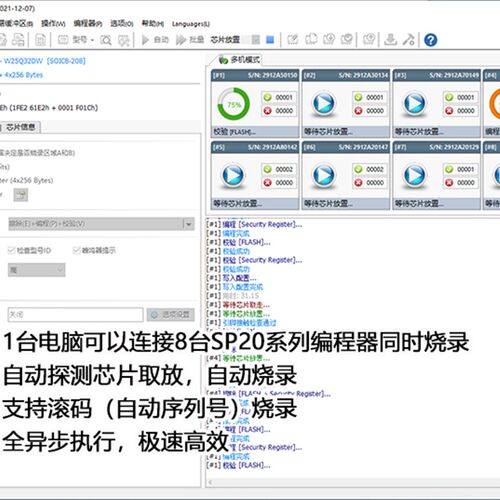This screenshot has height=500, width=500.
Task: Click programmer #7 header S/N 2912A20129
Action: pyautogui.click(x=437, y=147)
